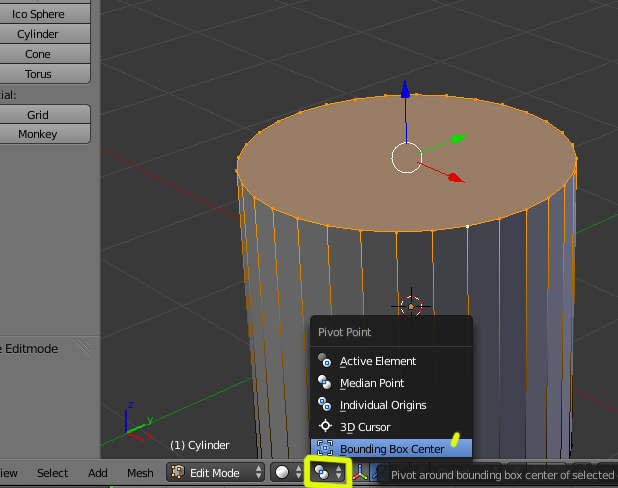Viewport: 618px width, 488px height.
Task: Open the Add menu
Action: [x=98, y=473]
